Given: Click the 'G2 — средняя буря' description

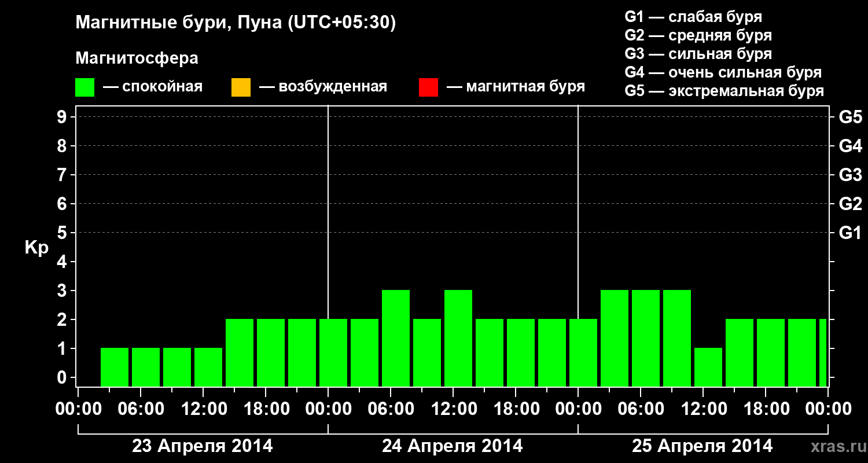Looking at the screenshot, I should 698,35.
